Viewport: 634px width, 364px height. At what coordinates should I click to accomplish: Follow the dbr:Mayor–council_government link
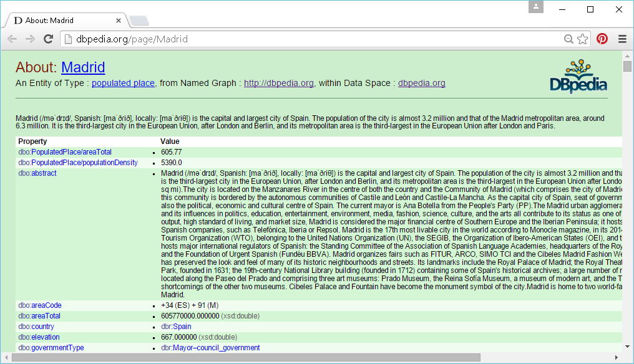pos(210,347)
